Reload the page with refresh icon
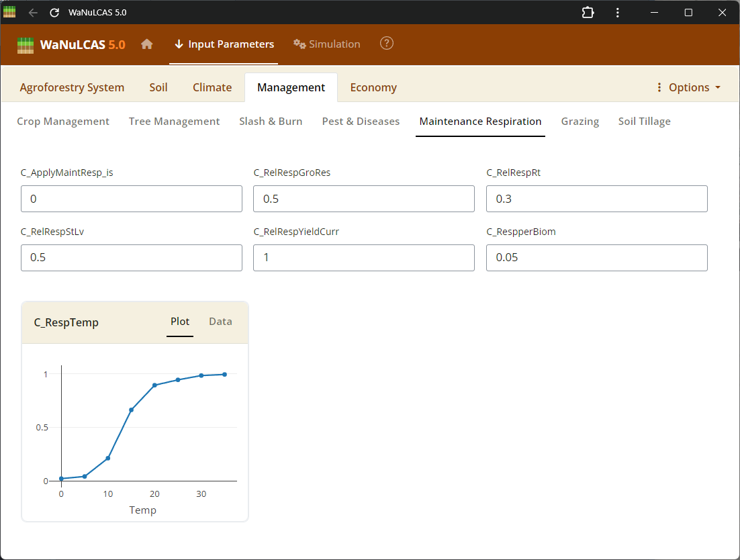This screenshot has height=560, width=740. pos(54,13)
